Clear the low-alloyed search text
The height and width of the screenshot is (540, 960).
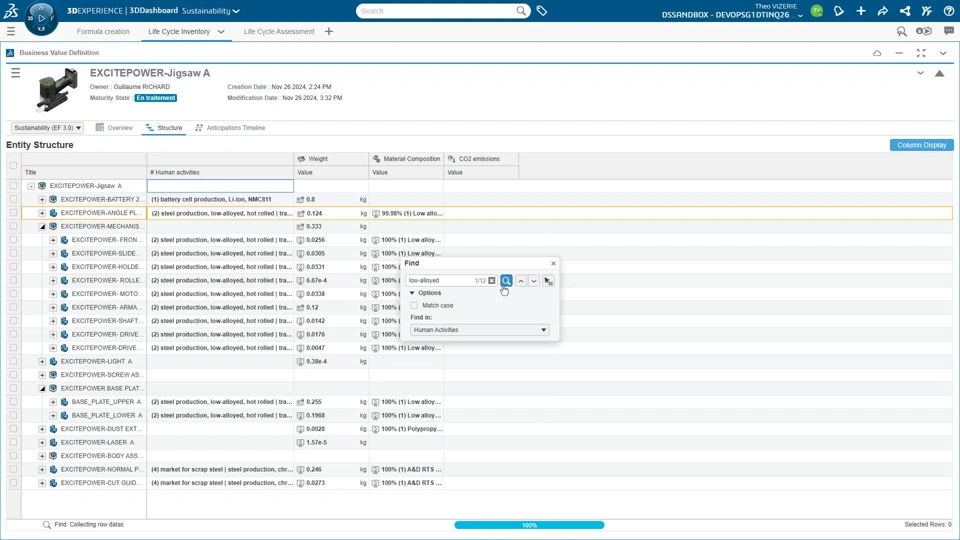(492, 280)
